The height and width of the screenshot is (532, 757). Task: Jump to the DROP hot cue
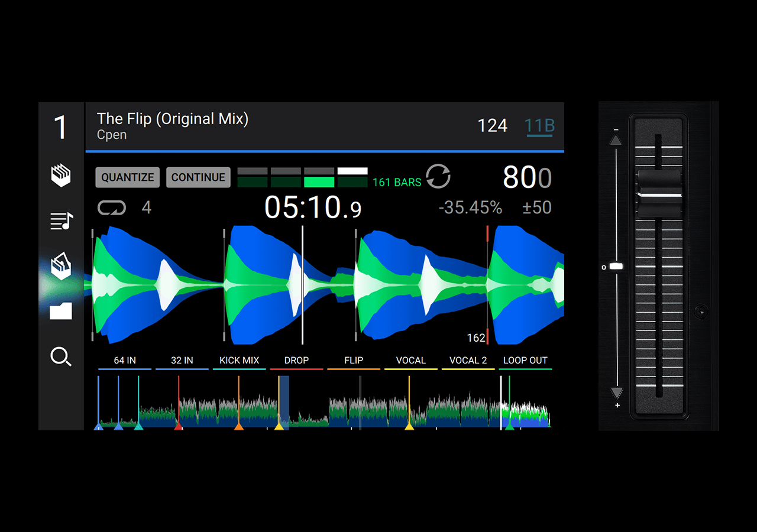click(x=296, y=361)
